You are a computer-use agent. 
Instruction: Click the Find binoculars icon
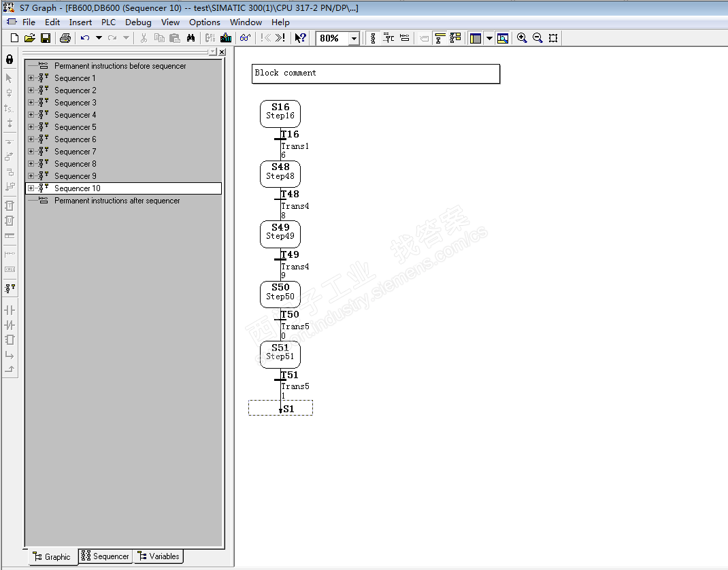coord(191,38)
